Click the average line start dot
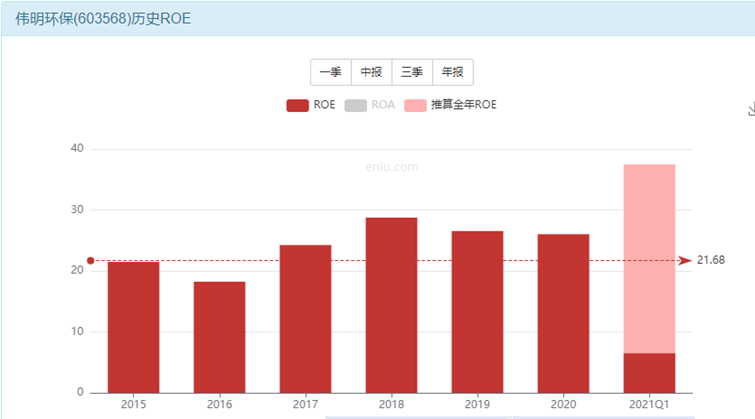Viewport: 755px width, 419px height. pyautogui.click(x=91, y=261)
